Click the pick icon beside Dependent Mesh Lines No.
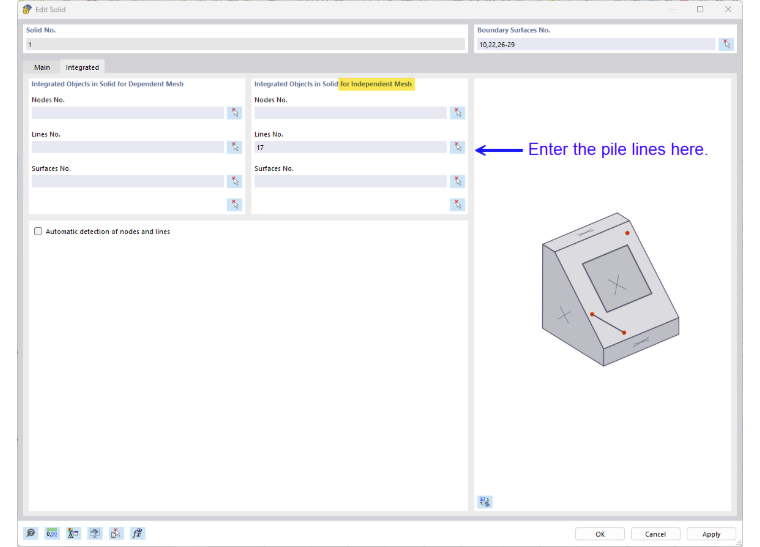This screenshot has width=760, height=547. pyautogui.click(x=235, y=147)
